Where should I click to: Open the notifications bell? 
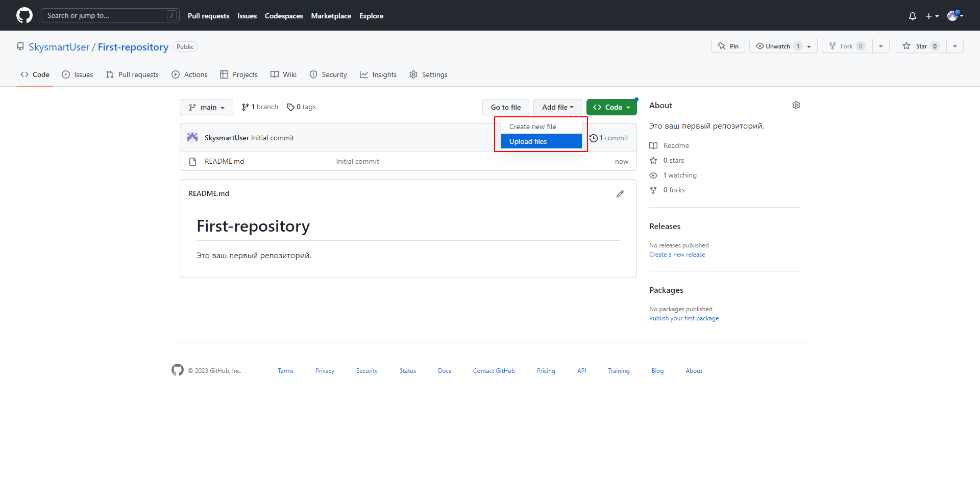tap(913, 16)
